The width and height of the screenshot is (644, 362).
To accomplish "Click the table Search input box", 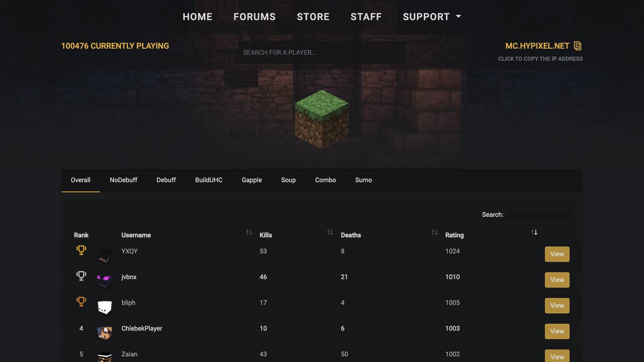I will [x=540, y=215].
